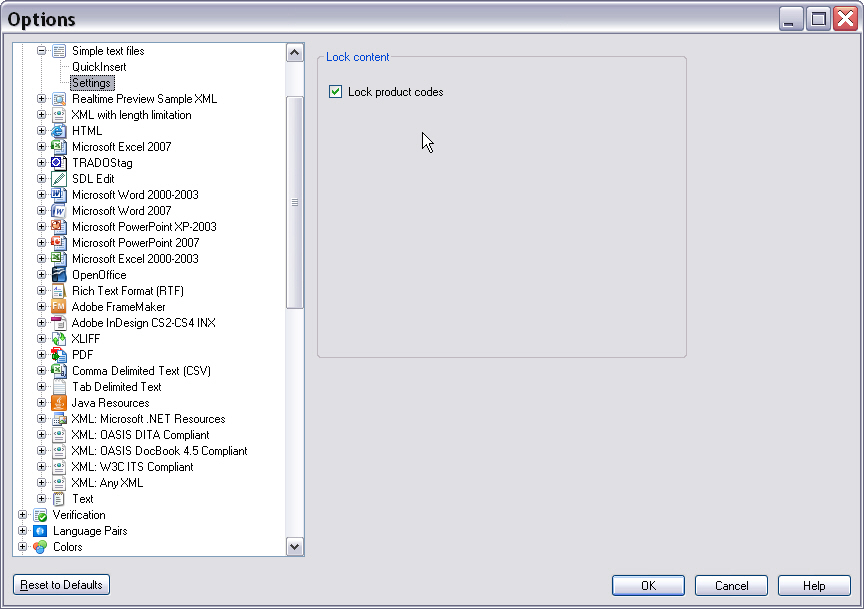Expand the Language Pairs node

point(22,531)
